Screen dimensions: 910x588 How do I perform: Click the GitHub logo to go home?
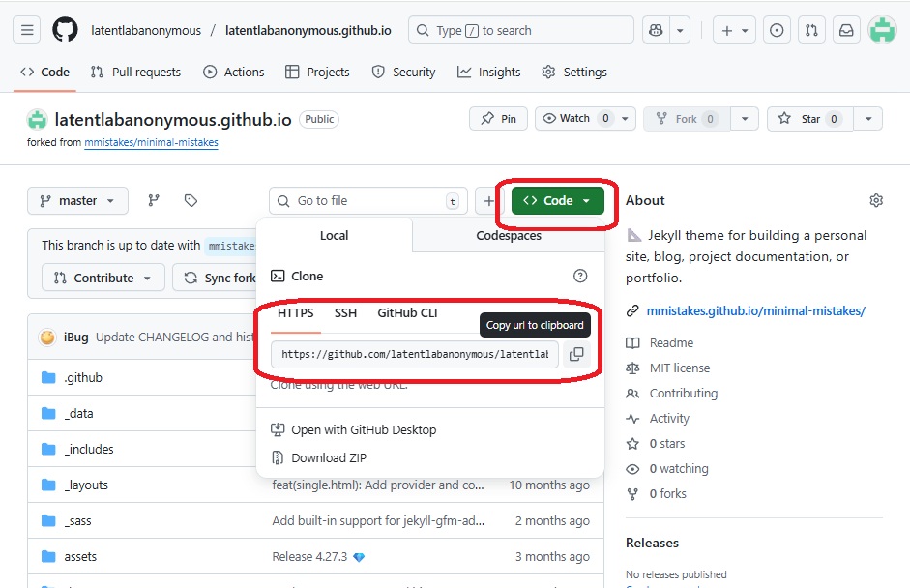pos(64,29)
